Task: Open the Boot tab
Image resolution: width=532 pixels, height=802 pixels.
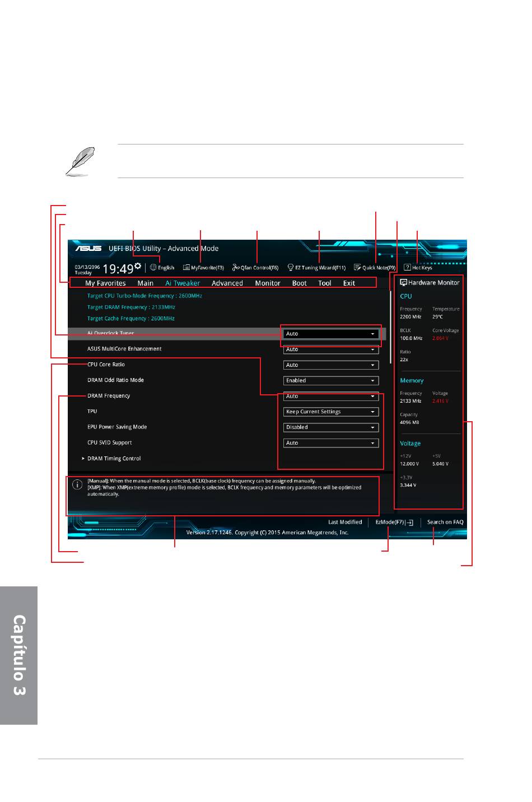Action: [x=300, y=283]
